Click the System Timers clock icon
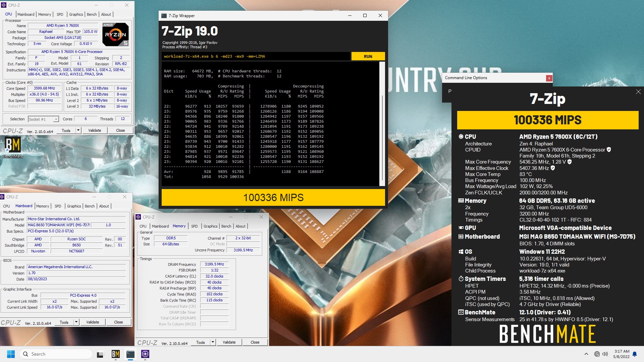The height and width of the screenshot is (362, 644). tap(461, 279)
